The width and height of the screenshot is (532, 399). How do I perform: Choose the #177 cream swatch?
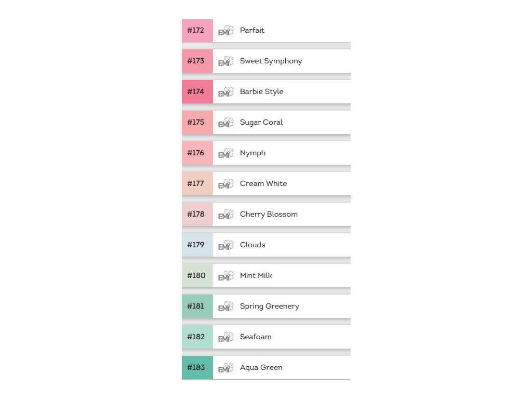pos(197,184)
